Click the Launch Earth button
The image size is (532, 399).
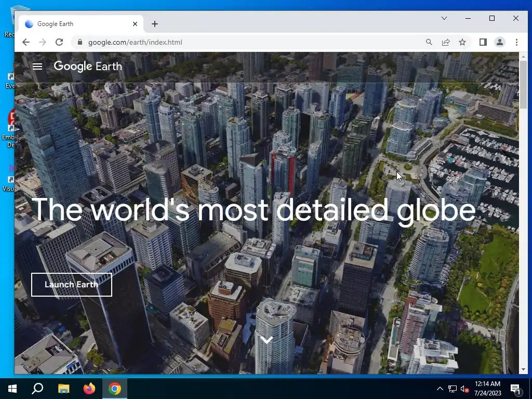click(72, 284)
